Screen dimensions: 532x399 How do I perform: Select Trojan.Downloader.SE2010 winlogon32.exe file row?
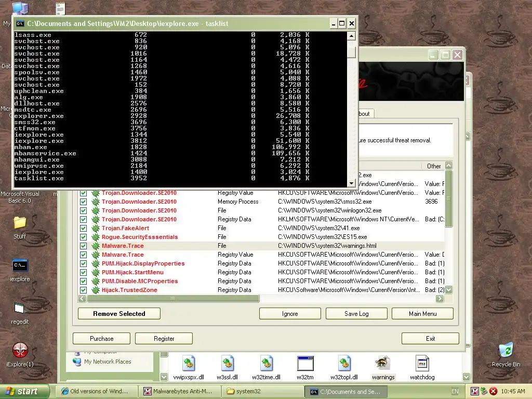click(262, 210)
